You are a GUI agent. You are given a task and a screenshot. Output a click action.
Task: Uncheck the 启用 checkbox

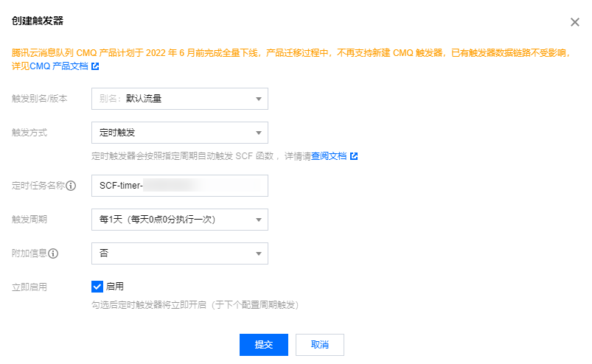[97, 287]
